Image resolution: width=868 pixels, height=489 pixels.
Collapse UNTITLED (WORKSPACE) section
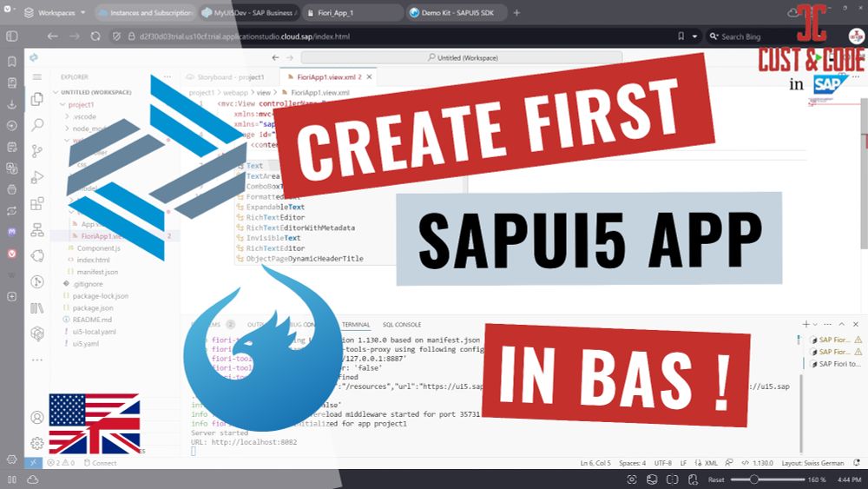[93, 92]
